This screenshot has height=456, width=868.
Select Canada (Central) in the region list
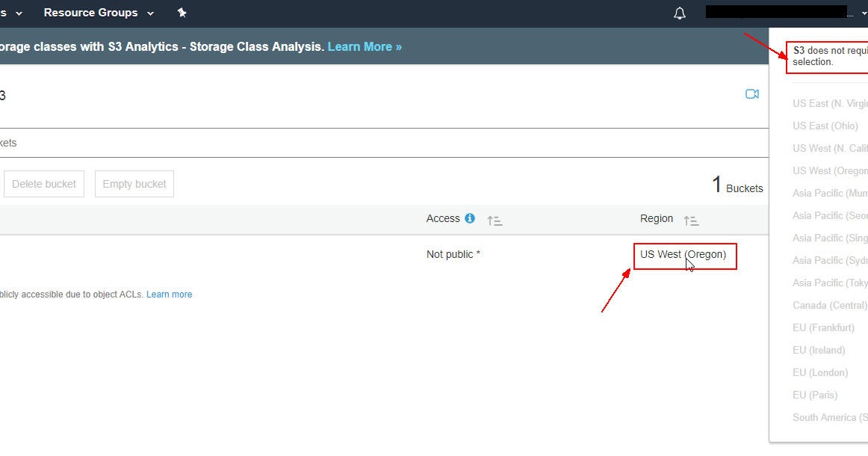[830, 305]
